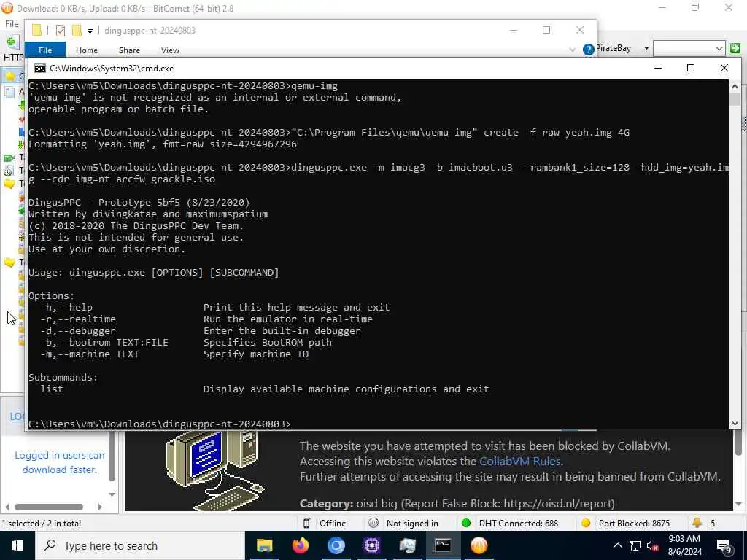Viewport: 747px width, 560px height.
Task: Open the blue File tab in Explorer
Action: pos(45,50)
